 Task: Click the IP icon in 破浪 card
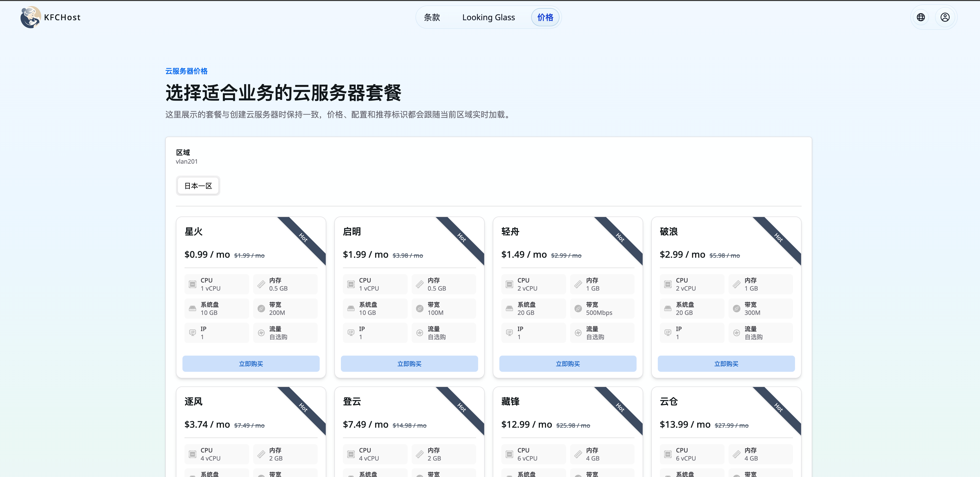click(x=668, y=333)
